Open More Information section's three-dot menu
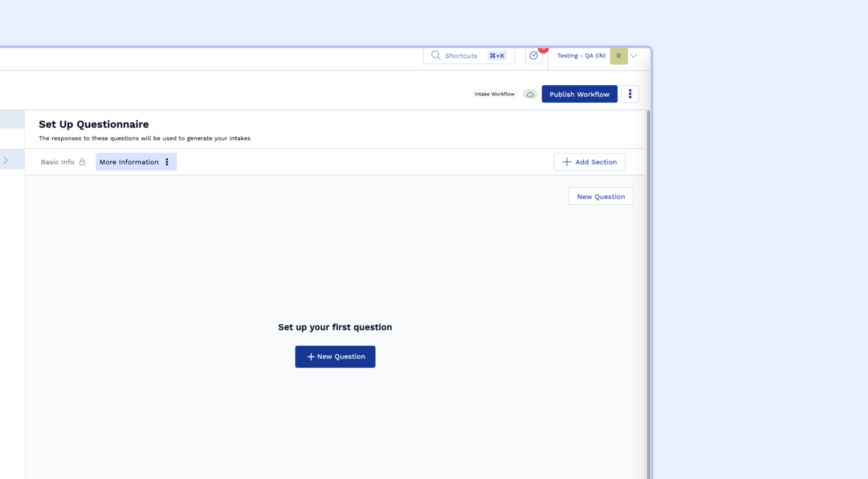The height and width of the screenshot is (479, 868). [x=167, y=162]
